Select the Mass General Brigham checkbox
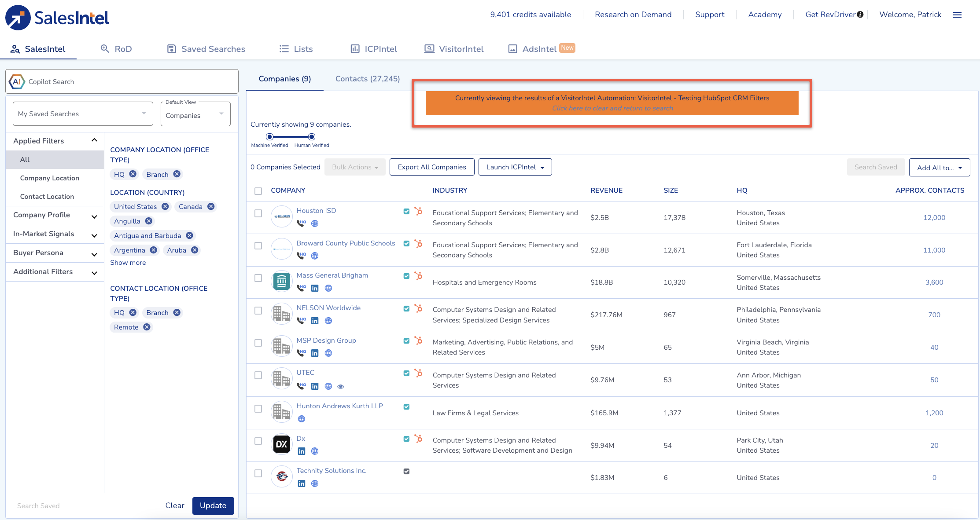Viewport: 980px width, 520px height. click(x=258, y=278)
